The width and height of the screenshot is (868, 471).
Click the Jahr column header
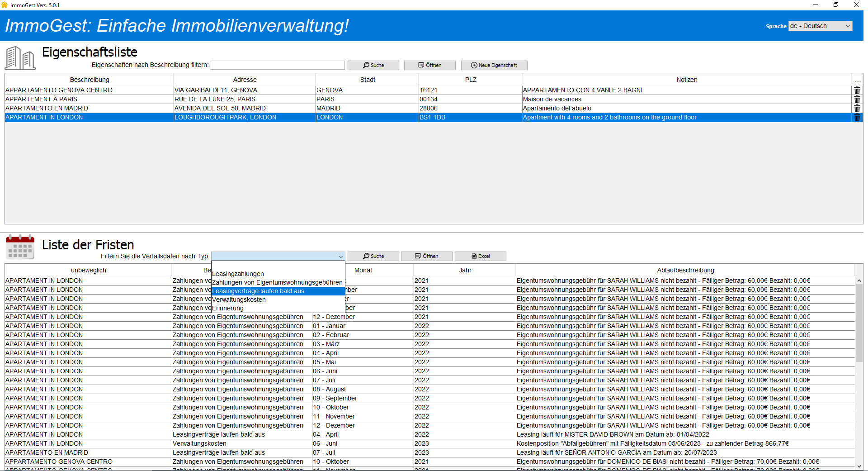(x=465, y=270)
